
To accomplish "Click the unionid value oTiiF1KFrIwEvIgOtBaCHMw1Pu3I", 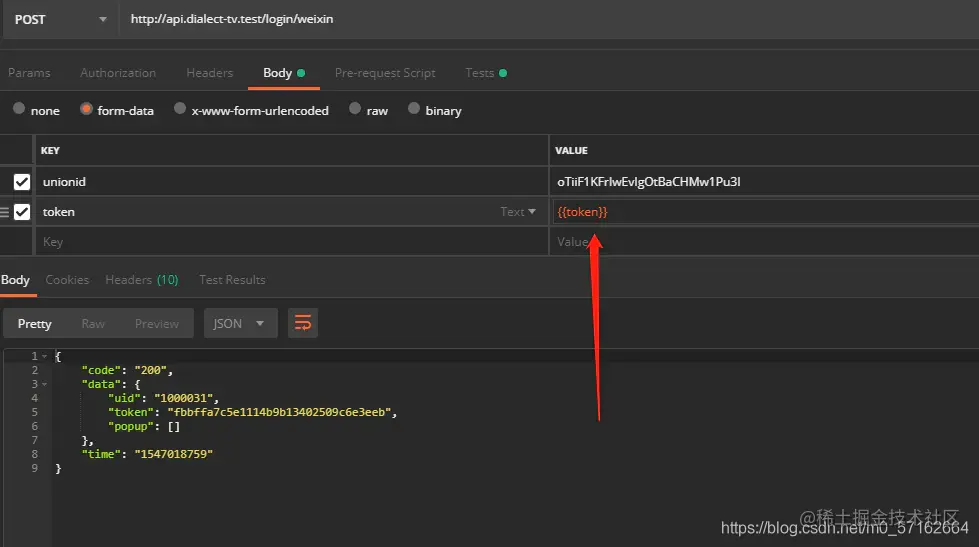I will pyautogui.click(x=649, y=182).
